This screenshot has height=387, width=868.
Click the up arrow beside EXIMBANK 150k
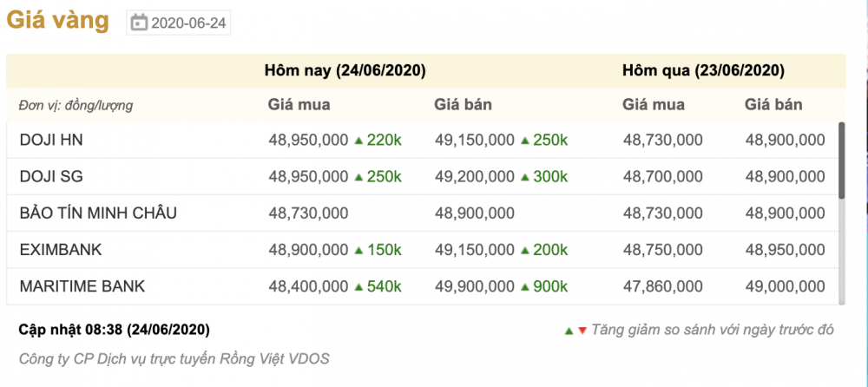(358, 250)
